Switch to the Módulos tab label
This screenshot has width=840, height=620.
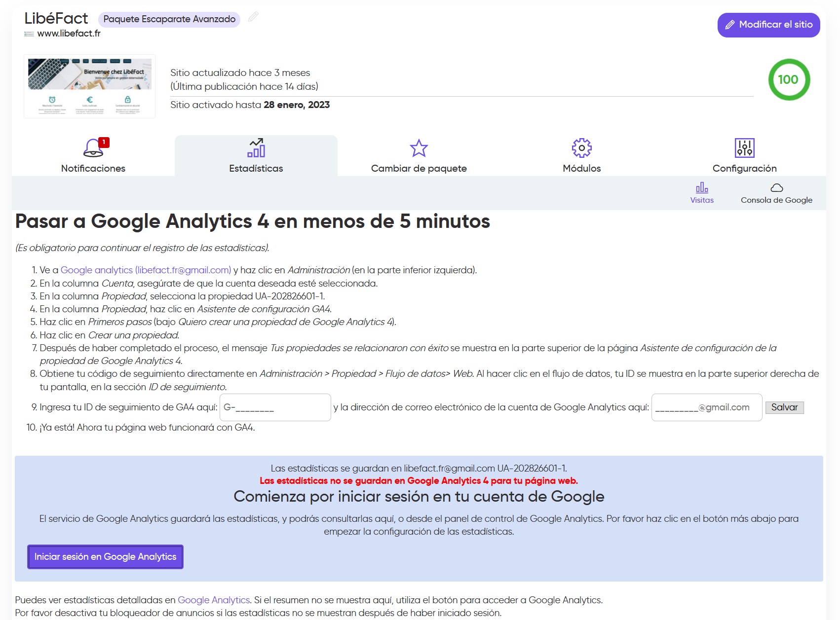(582, 168)
